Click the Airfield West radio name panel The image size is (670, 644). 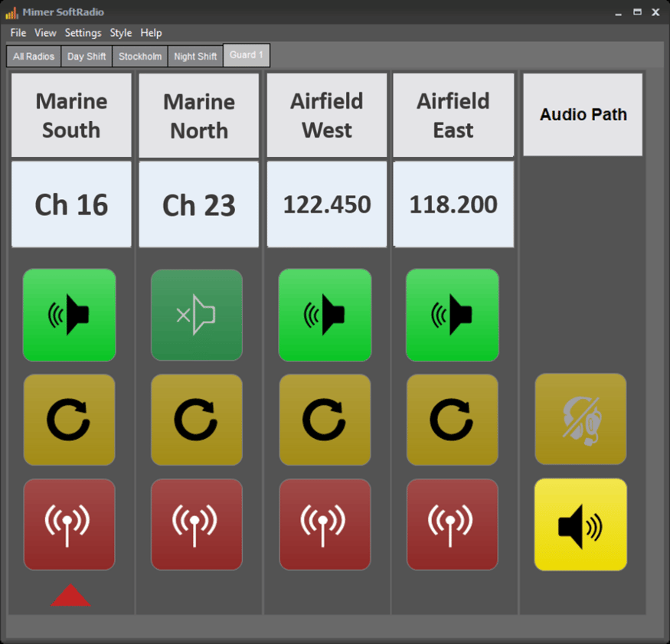point(327,116)
